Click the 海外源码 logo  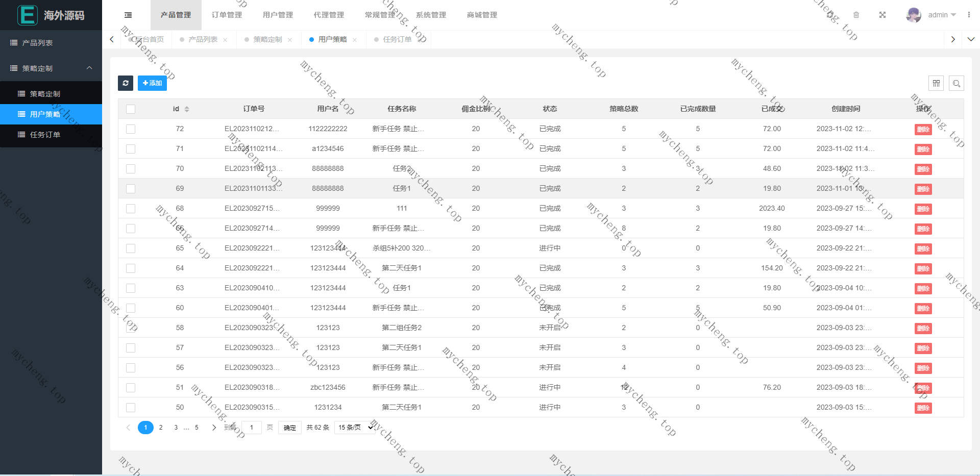point(51,15)
